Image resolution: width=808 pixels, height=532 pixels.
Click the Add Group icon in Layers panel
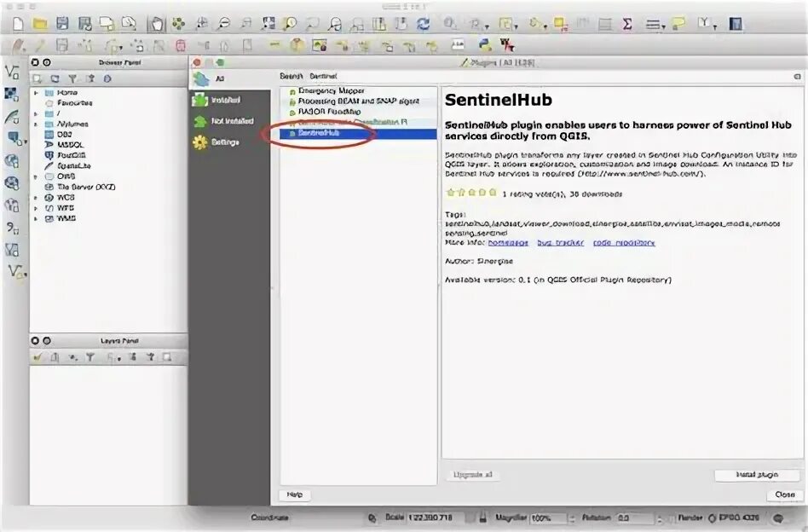pyautogui.click(x=55, y=357)
